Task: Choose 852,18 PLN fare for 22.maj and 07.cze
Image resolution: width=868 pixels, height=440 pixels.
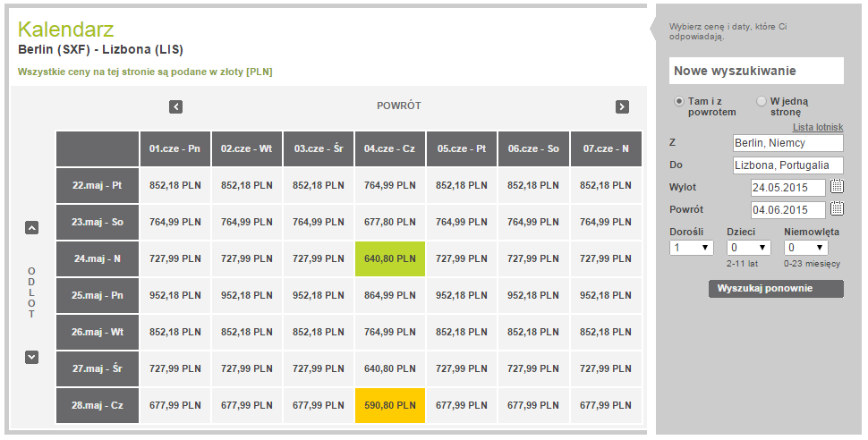Action: 606,185
